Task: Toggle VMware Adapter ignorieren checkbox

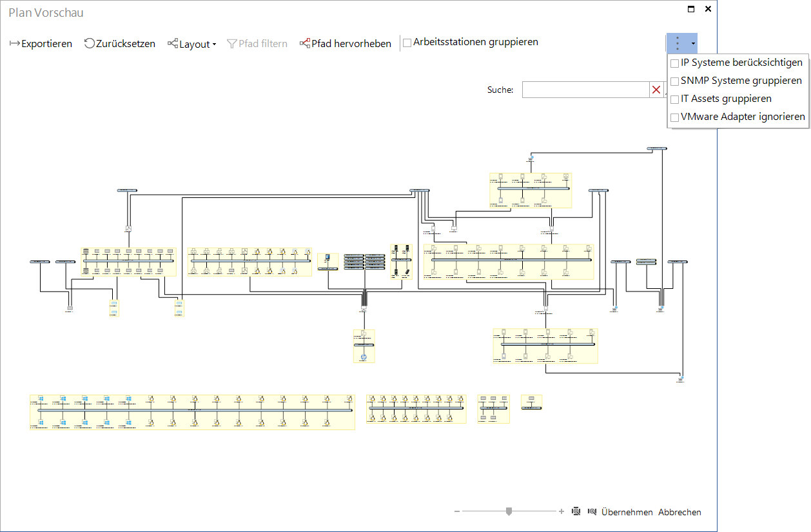Action: point(674,117)
